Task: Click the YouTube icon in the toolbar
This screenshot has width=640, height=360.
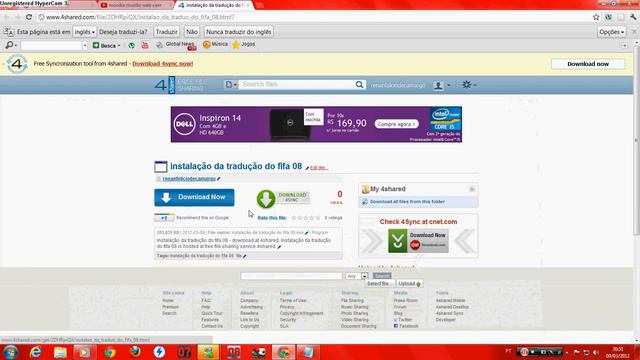Action: click(145, 45)
